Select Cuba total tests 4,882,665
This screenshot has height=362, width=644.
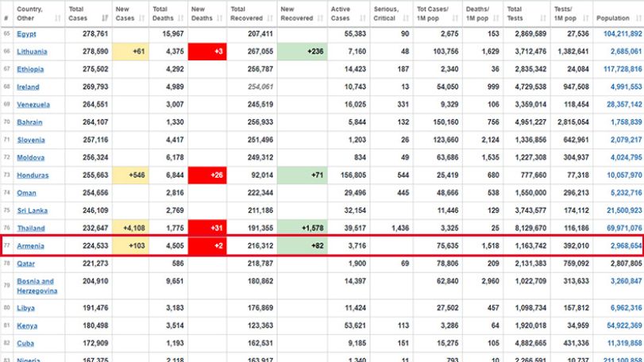pyautogui.click(x=530, y=343)
